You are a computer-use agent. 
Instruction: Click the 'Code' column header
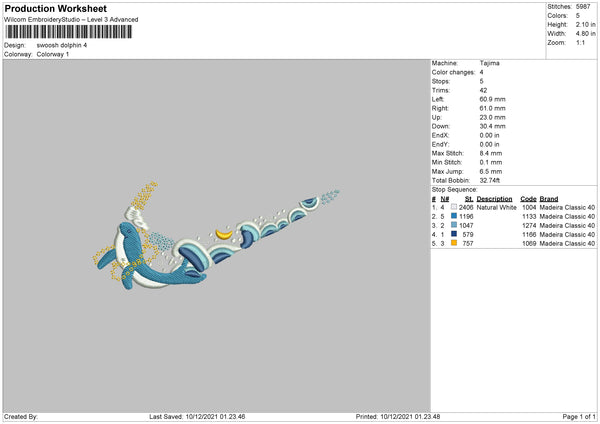tap(528, 199)
